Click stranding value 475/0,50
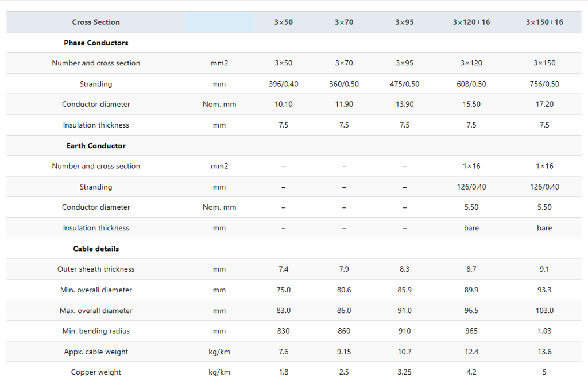The image size is (588, 382). coord(404,84)
